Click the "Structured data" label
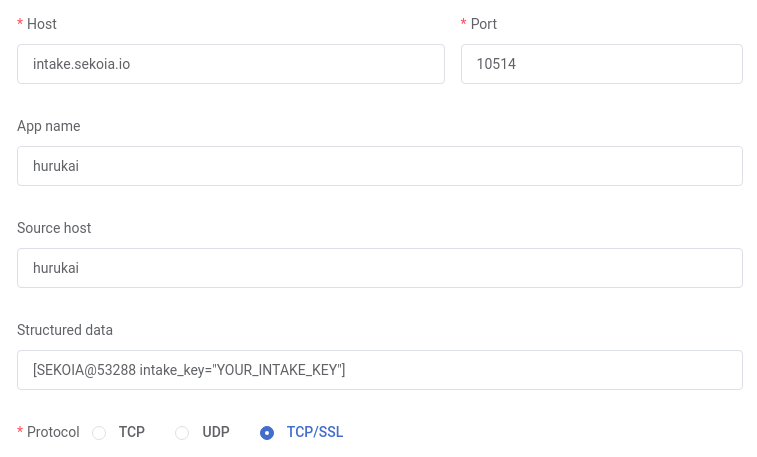 click(x=65, y=330)
